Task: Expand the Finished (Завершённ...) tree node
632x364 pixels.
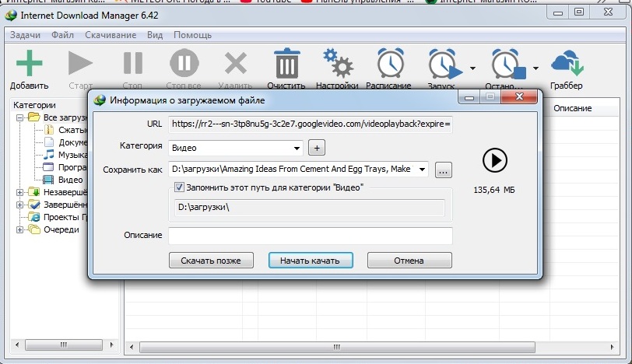Action: click(19, 205)
